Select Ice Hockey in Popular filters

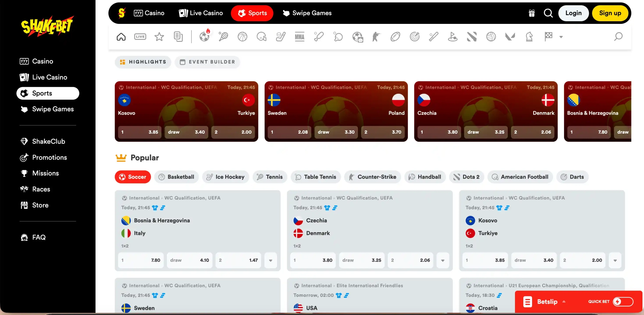226,177
